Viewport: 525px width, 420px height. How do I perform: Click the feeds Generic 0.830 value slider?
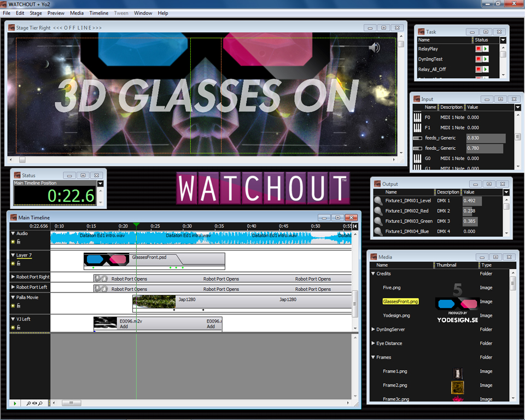pyautogui.click(x=485, y=138)
